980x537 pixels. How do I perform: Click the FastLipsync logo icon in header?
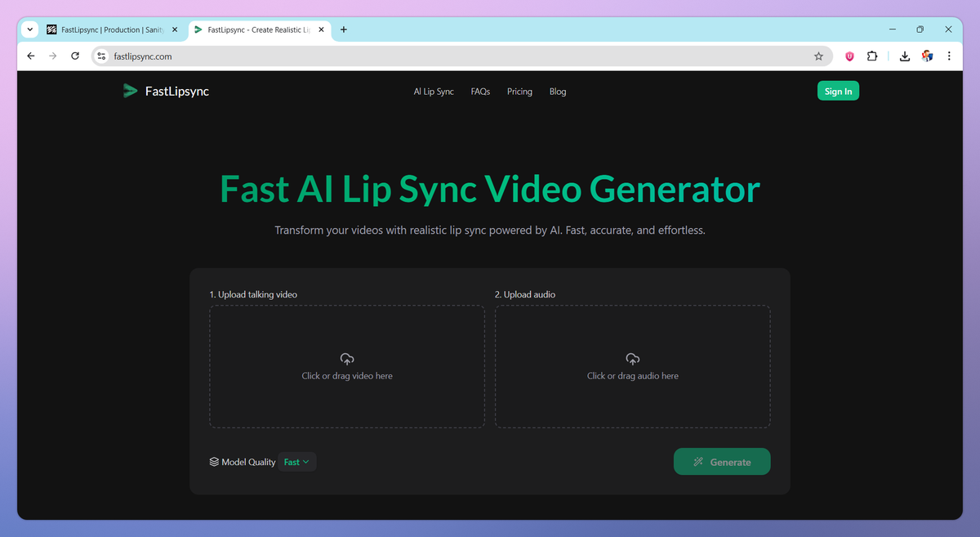pos(130,91)
